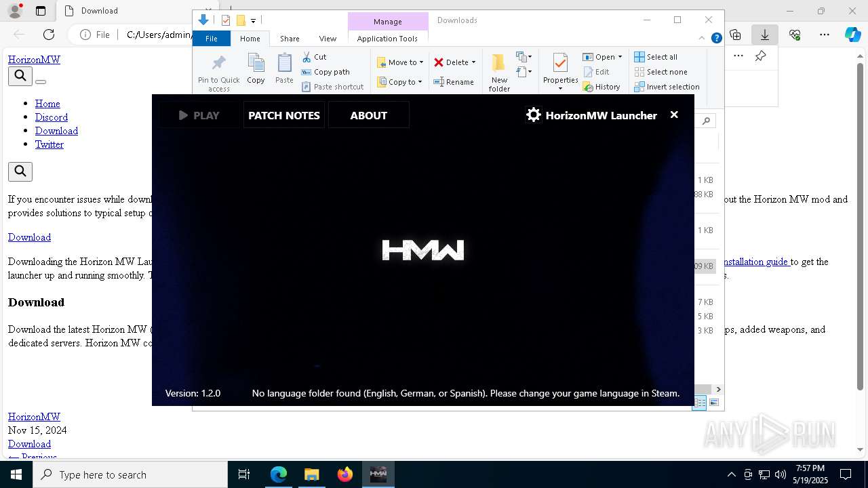
Task: Click History in Explorer ribbon
Action: [x=601, y=87]
